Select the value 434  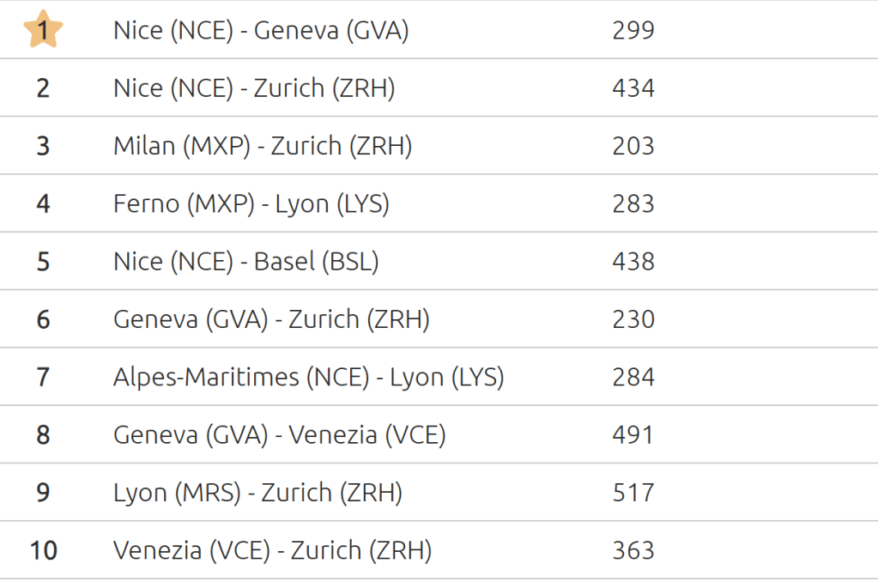click(x=633, y=88)
